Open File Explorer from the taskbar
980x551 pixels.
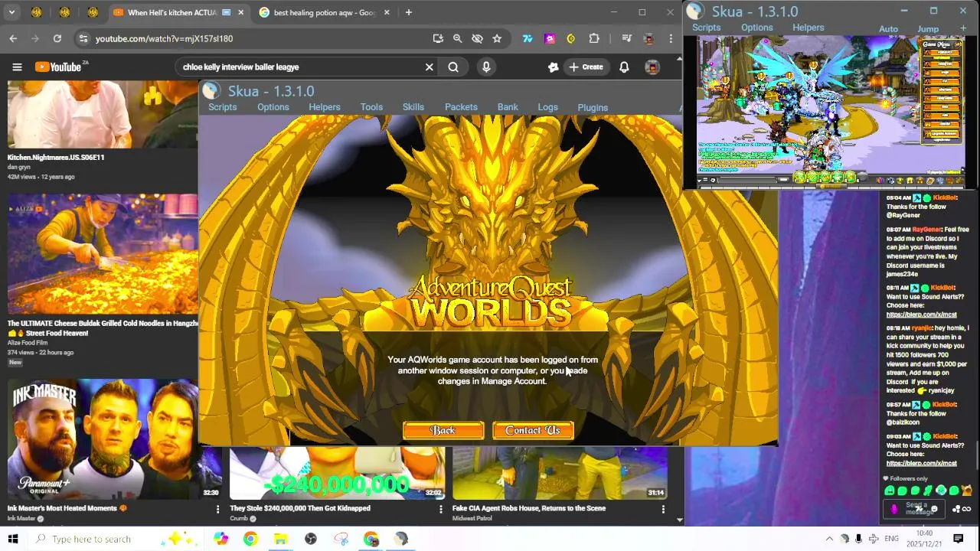point(280,539)
